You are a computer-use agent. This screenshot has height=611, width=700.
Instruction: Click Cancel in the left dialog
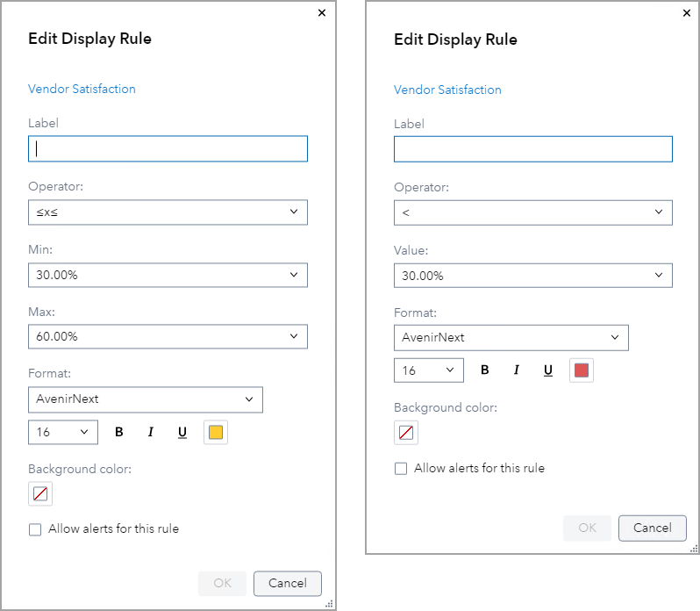click(x=288, y=583)
